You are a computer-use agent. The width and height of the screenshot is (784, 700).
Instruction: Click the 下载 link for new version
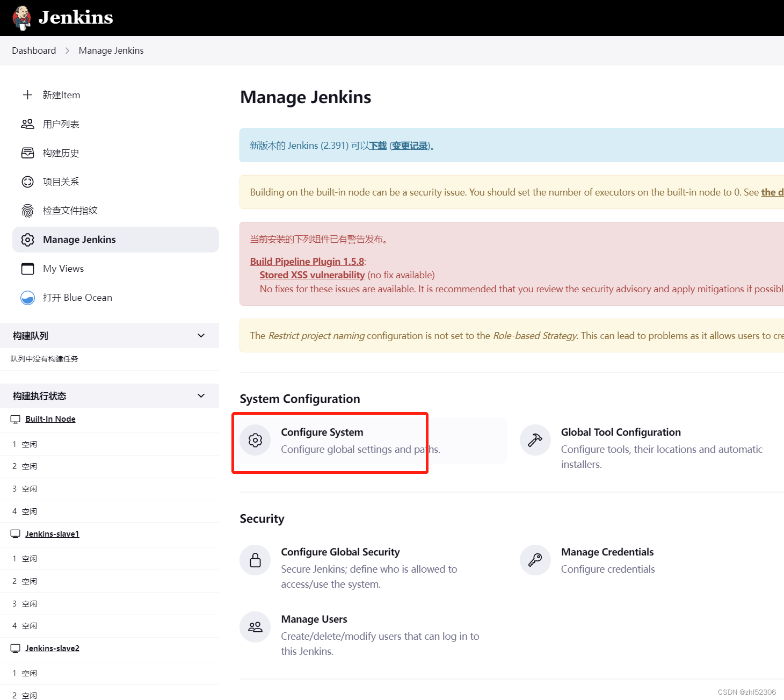click(x=378, y=146)
